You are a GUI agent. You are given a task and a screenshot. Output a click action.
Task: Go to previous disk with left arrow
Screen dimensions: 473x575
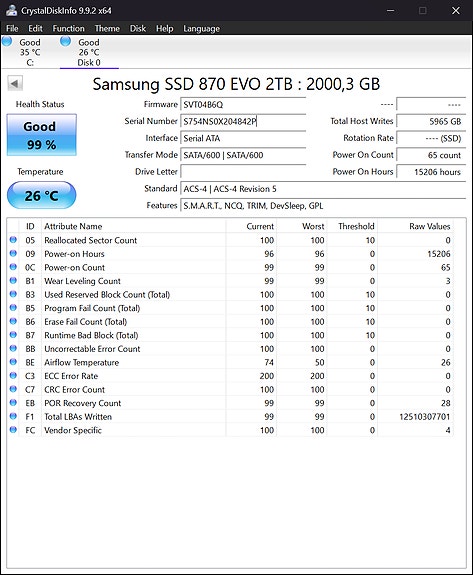tap(15, 84)
